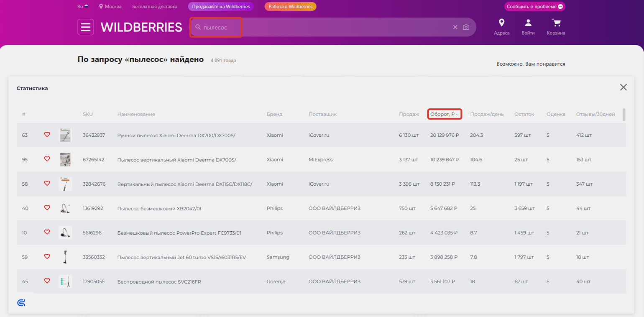Click name Вертикальный пылесос Xiaomi Deerma DX115C/DX118C/
Viewport: 644px width, 317px height.
click(x=185, y=184)
